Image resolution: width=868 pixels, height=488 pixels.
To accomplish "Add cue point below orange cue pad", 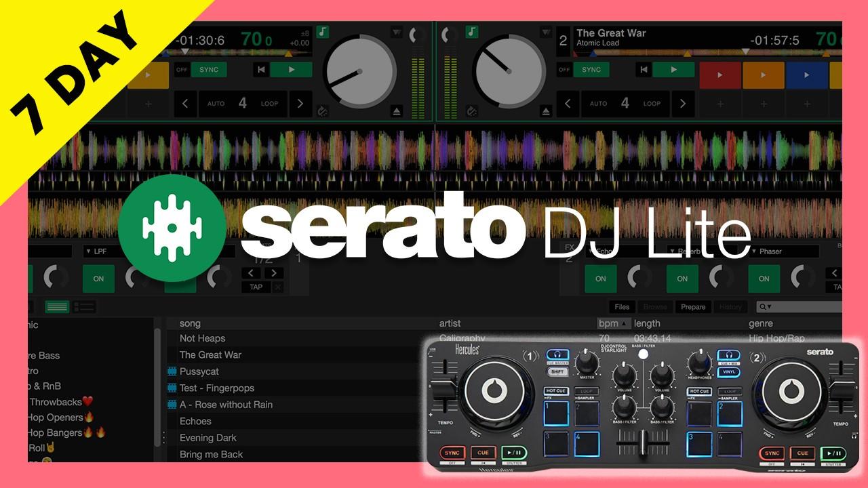I will coord(763,104).
